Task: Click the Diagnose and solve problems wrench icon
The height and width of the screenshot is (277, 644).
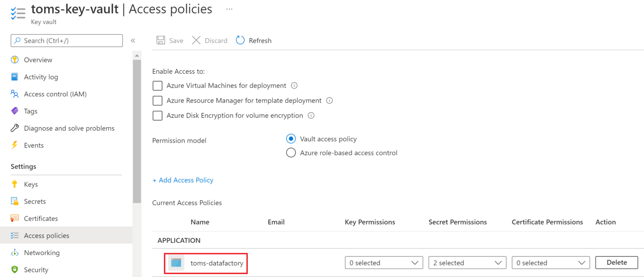Action: 16,128
